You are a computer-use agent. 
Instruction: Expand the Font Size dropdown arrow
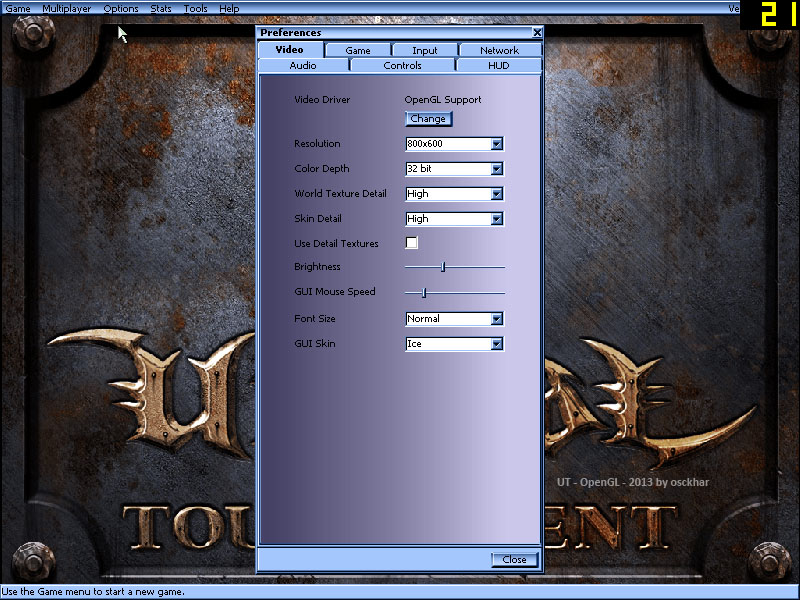(x=497, y=319)
